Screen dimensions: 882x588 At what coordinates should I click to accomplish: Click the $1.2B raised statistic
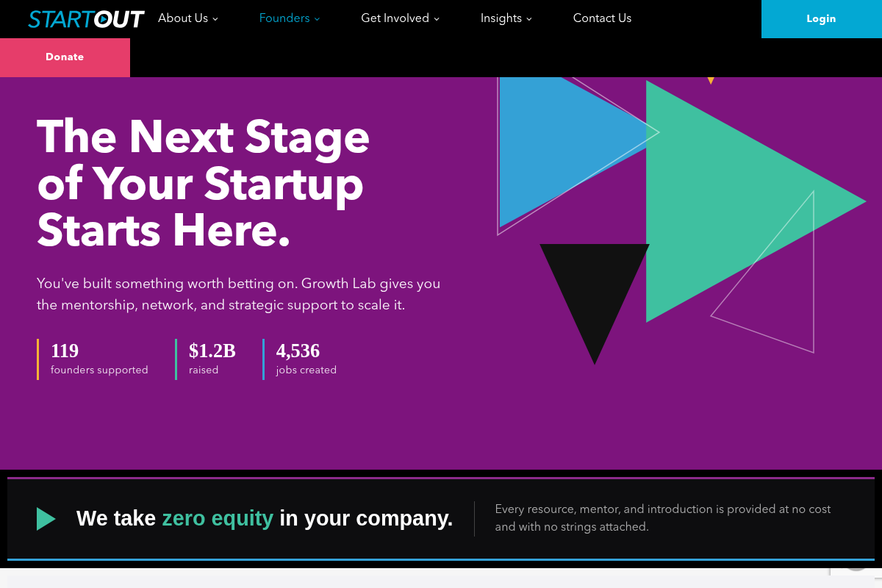(212, 359)
